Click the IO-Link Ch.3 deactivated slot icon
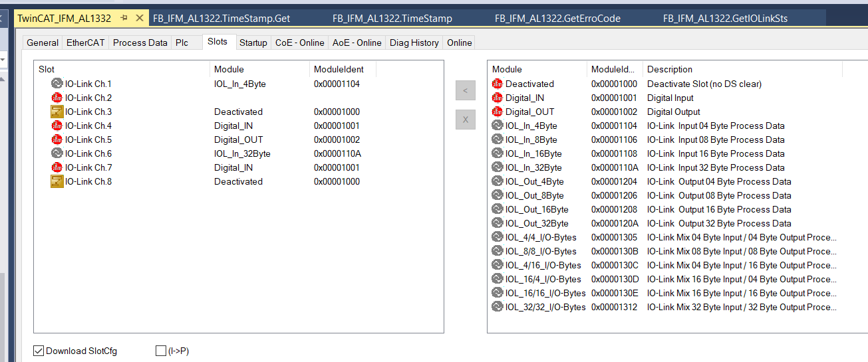This screenshot has height=362, width=868. [x=57, y=112]
